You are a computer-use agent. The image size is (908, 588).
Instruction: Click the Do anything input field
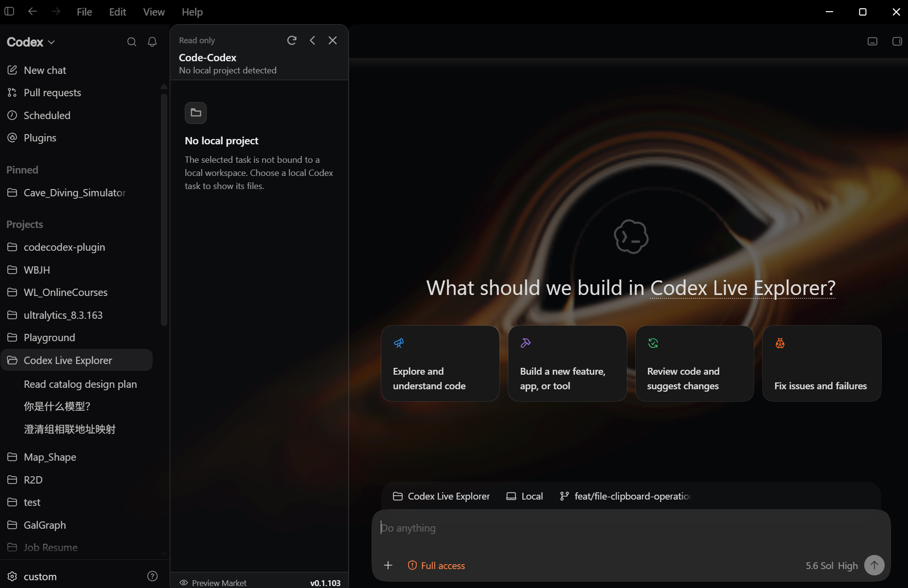pos(631,528)
